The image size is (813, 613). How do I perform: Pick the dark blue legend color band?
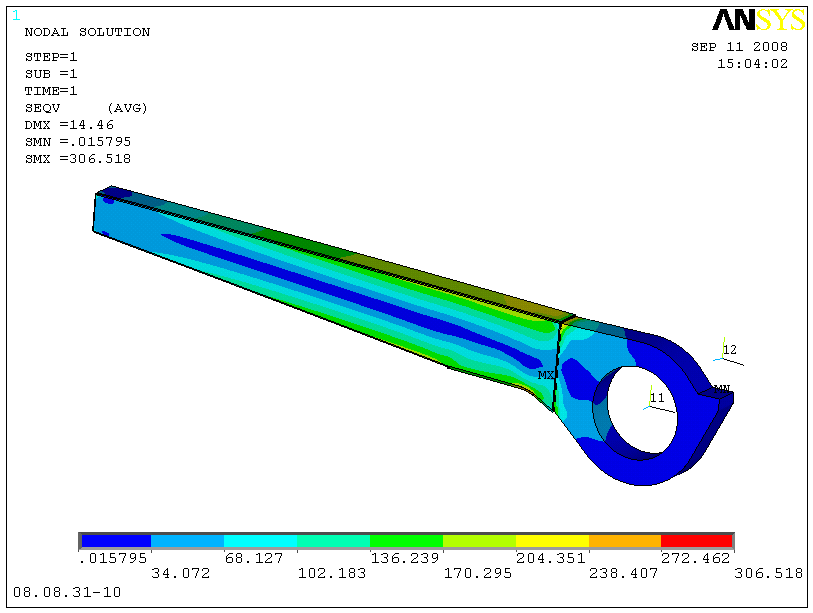pyautogui.click(x=115, y=540)
